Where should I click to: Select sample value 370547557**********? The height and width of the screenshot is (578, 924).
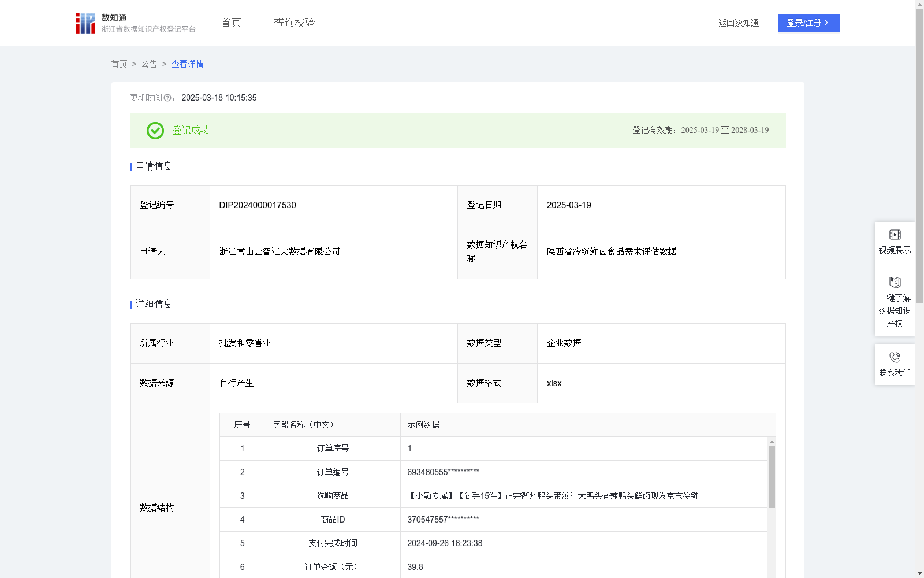[443, 520]
